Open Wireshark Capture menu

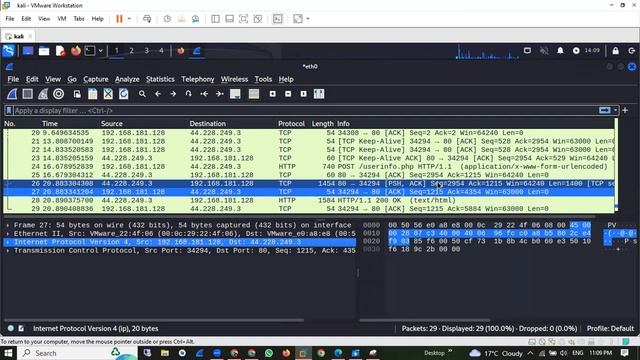point(96,79)
